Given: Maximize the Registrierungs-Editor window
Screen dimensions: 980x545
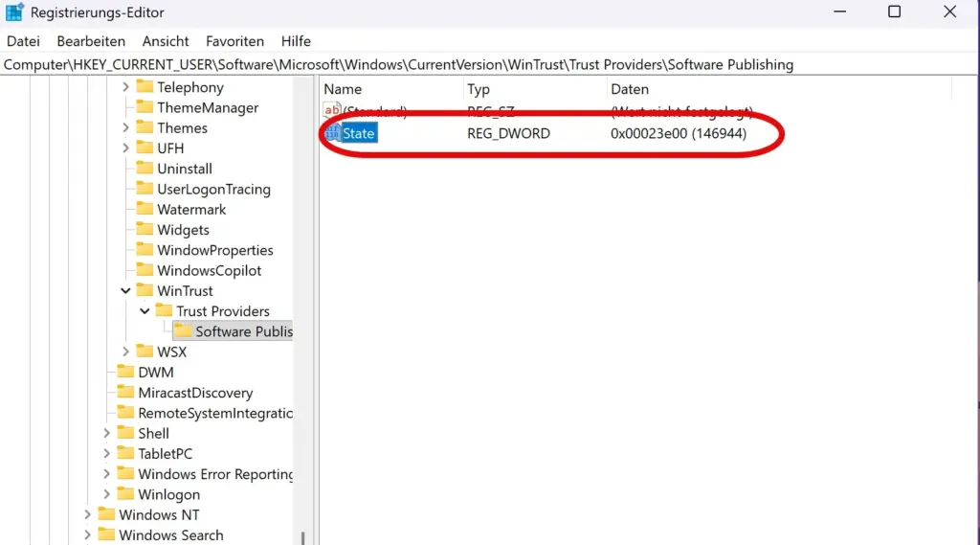Looking at the screenshot, I should 895,11.
